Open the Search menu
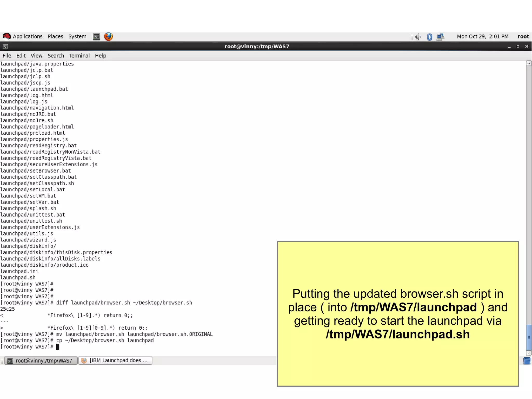Image resolution: width=532 pixels, height=399 pixels. [x=56, y=56]
